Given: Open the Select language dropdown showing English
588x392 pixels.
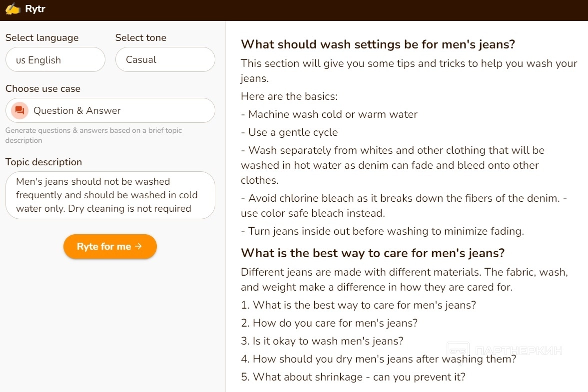Looking at the screenshot, I should coord(55,60).
